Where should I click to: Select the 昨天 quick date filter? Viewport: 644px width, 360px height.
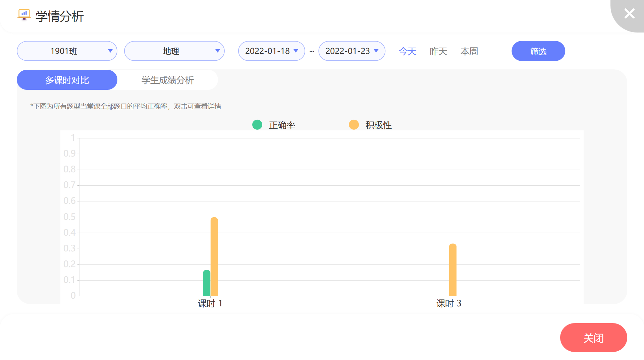click(438, 51)
